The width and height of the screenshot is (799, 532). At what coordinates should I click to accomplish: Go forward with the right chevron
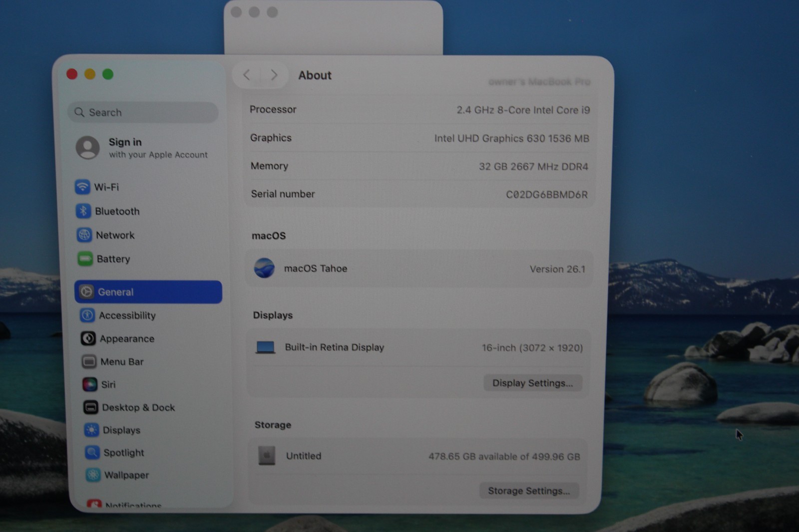tap(274, 75)
